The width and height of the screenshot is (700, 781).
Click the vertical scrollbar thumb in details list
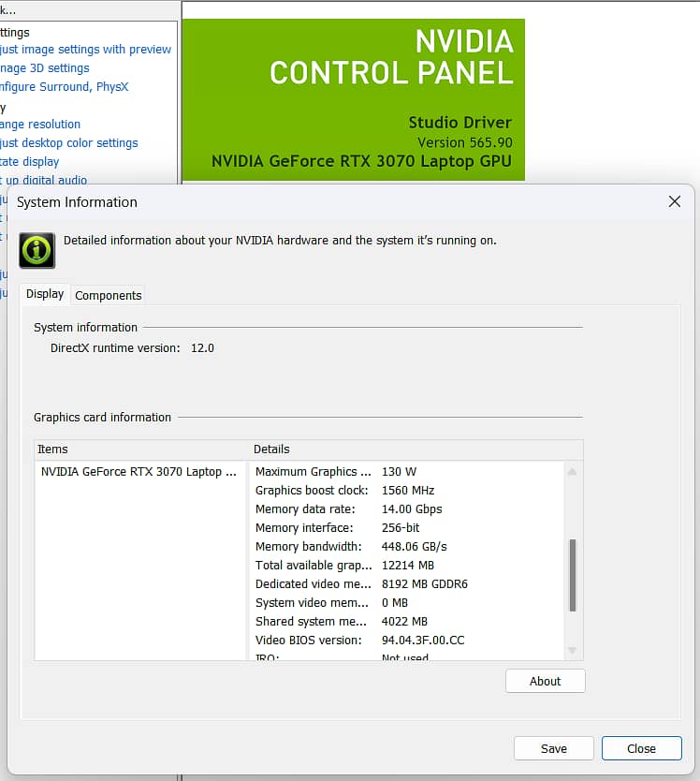pos(573,575)
